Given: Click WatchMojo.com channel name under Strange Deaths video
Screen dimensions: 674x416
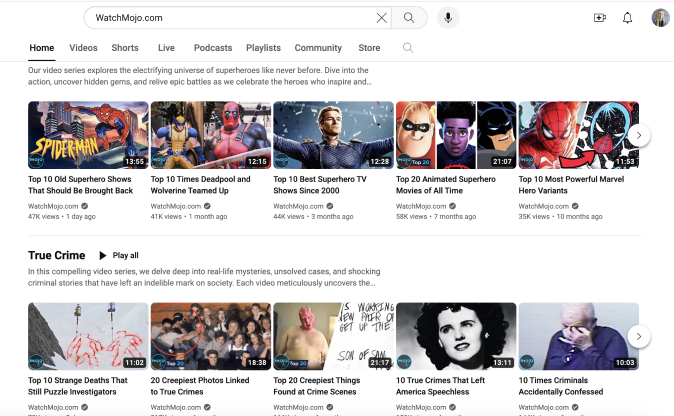Looking at the screenshot, I should (x=53, y=407).
